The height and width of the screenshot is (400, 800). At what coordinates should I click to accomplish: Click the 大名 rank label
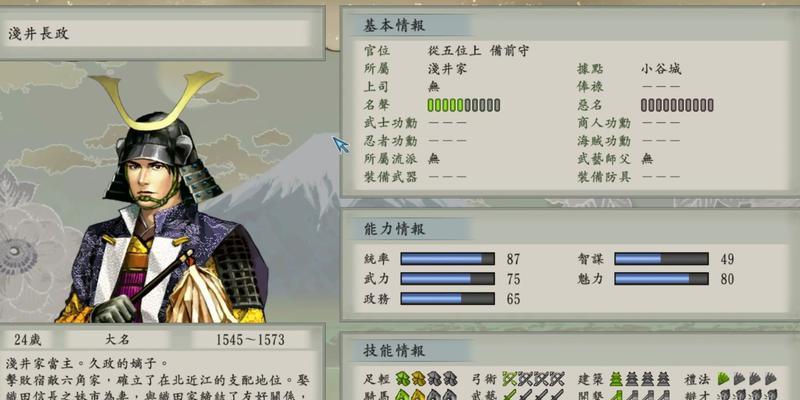pyautogui.click(x=117, y=339)
